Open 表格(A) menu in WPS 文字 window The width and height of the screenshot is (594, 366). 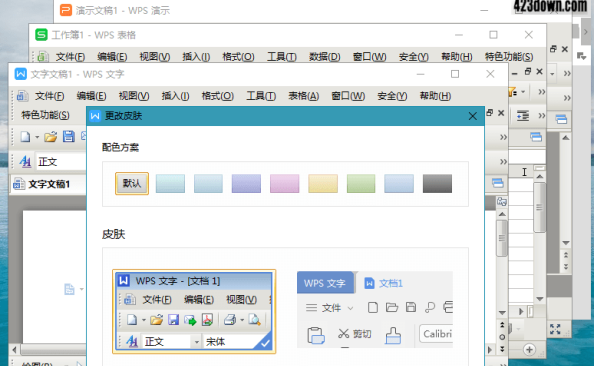click(x=303, y=96)
